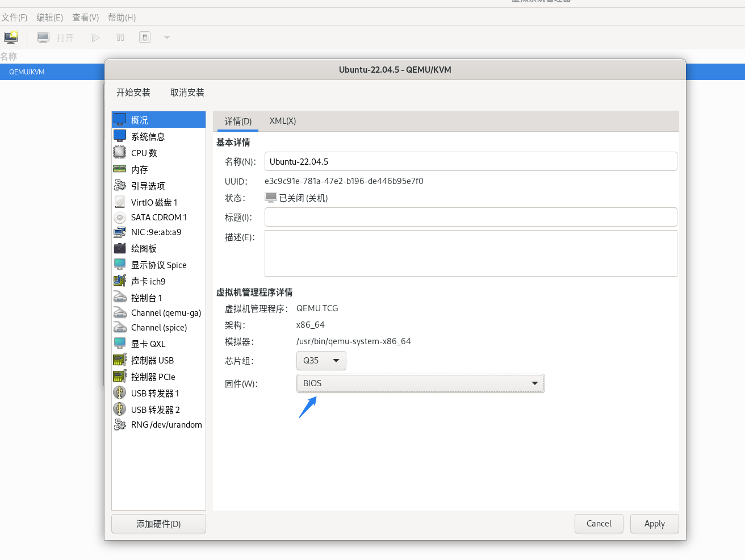
Task: Click the 标题(I) input field
Action: (470, 217)
